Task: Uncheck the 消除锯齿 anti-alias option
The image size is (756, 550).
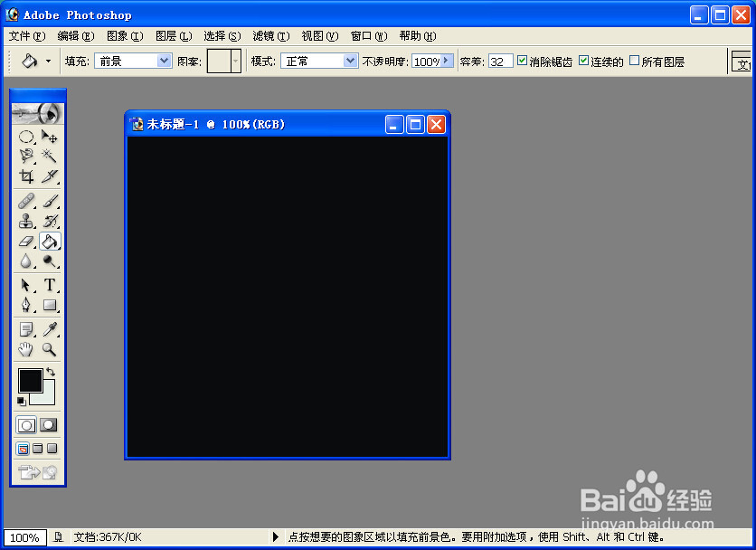Action: click(522, 61)
